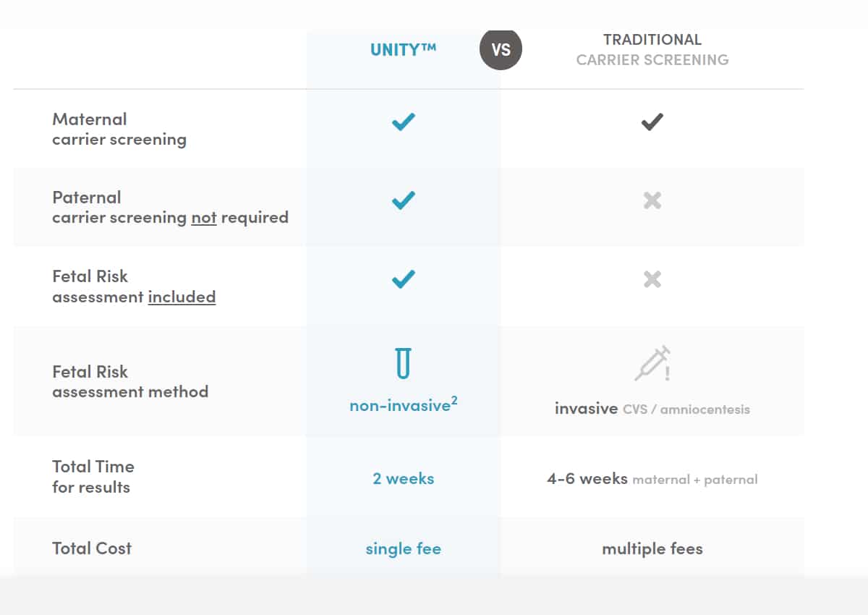The image size is (868, 615).
Task: Click the gray syringe icon
Action: tap(652, 363)
